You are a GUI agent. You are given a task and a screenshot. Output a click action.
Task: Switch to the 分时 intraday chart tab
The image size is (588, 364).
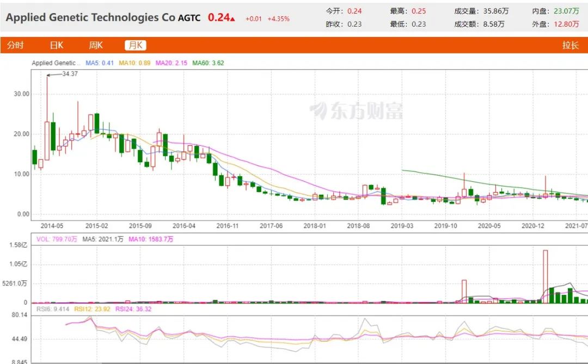(x=15, y=45)
